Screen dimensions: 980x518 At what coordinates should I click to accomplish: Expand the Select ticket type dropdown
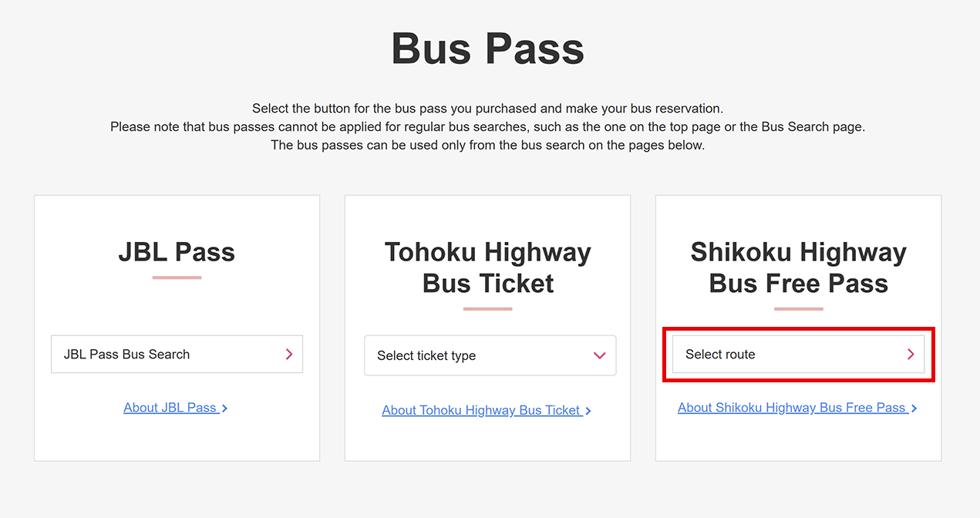point(490,355)
